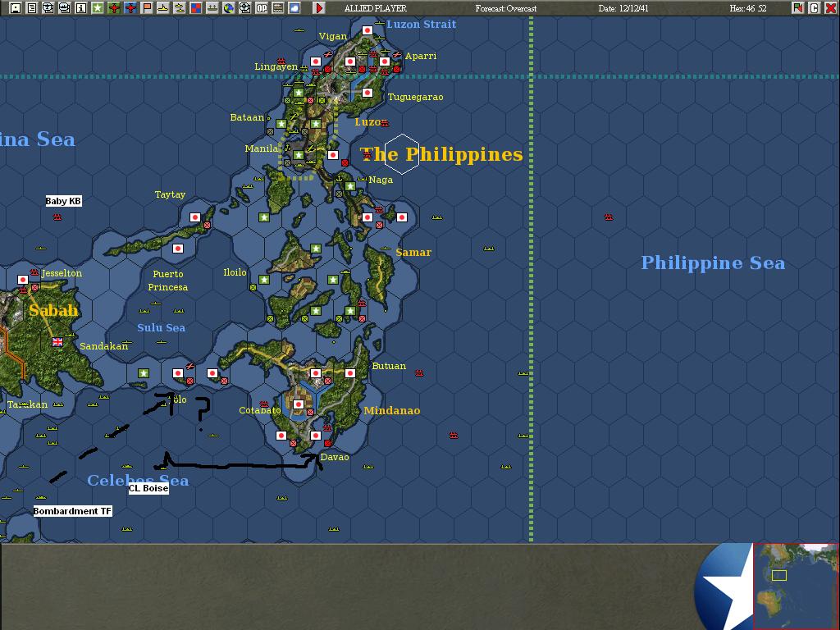Select red task force in Philippine Sea
This screenshot has height=630, width=840.
(x=609, y=217)
